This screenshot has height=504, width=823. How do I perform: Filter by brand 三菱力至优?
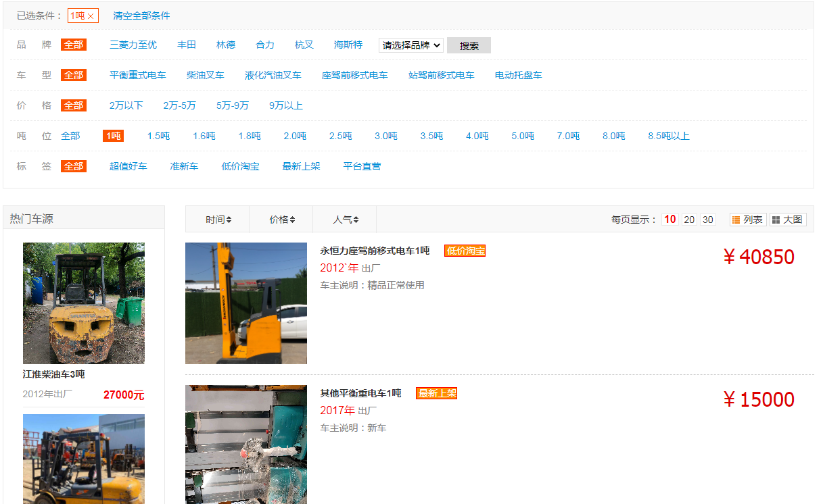tap(133, 45)
